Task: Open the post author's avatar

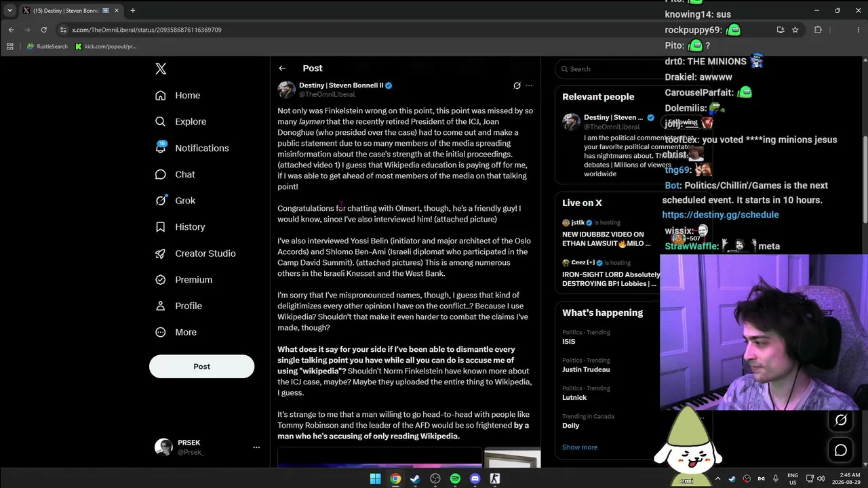Action: pyautogui.click(x=286, y=89)
